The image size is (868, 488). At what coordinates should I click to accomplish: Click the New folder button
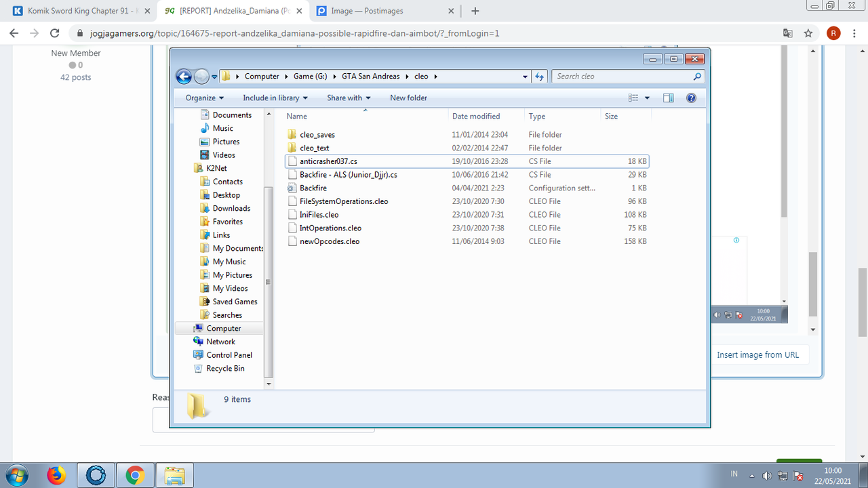coord(408,98)
